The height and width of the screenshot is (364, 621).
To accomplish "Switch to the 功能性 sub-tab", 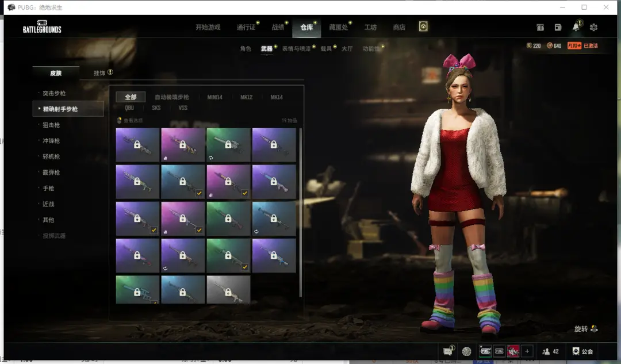I will click(x=371, y=48).
